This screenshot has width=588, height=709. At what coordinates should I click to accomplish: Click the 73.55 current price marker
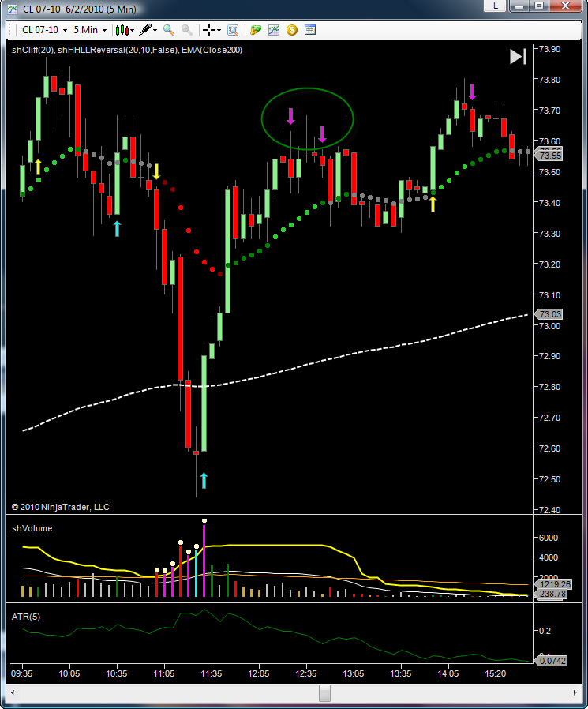pyautogui.click(x=549, y=155)
